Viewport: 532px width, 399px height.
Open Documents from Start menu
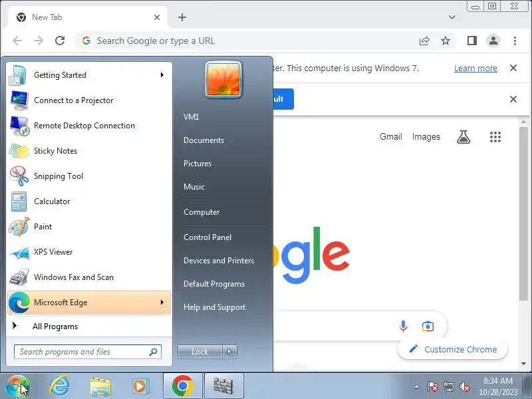pyautogui.click(x=204, y=140)
